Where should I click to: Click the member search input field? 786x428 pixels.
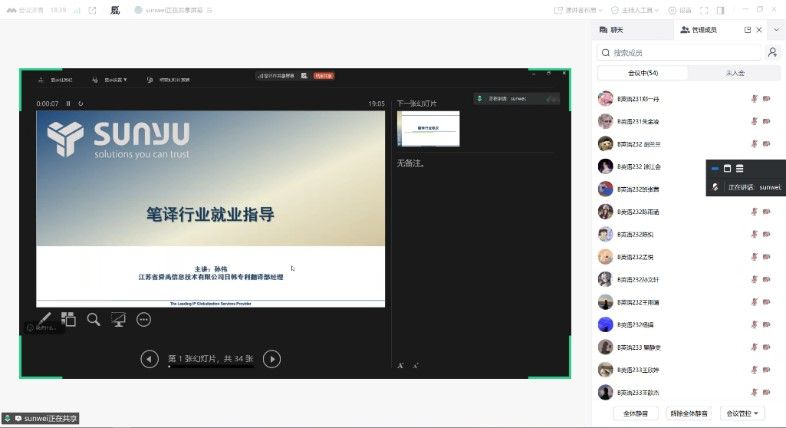tap(680, 52)
